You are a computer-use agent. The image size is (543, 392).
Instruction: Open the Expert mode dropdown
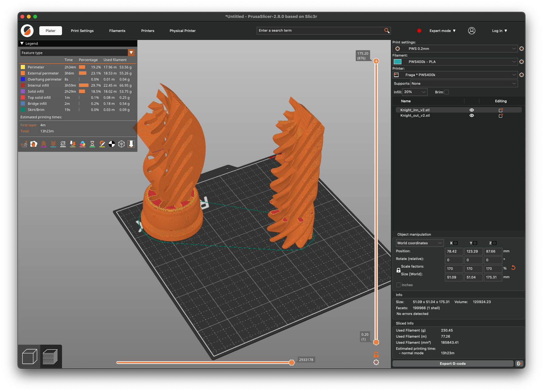[442, 31]
